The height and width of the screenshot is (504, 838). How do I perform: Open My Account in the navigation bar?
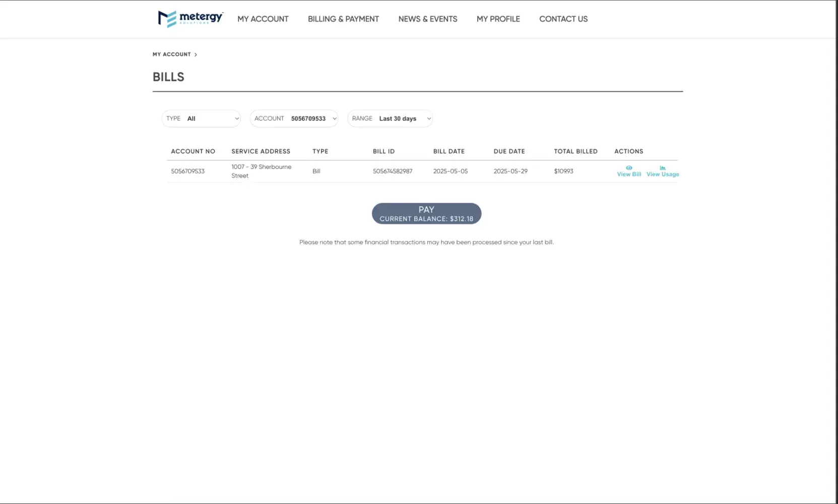coord(263,19)
